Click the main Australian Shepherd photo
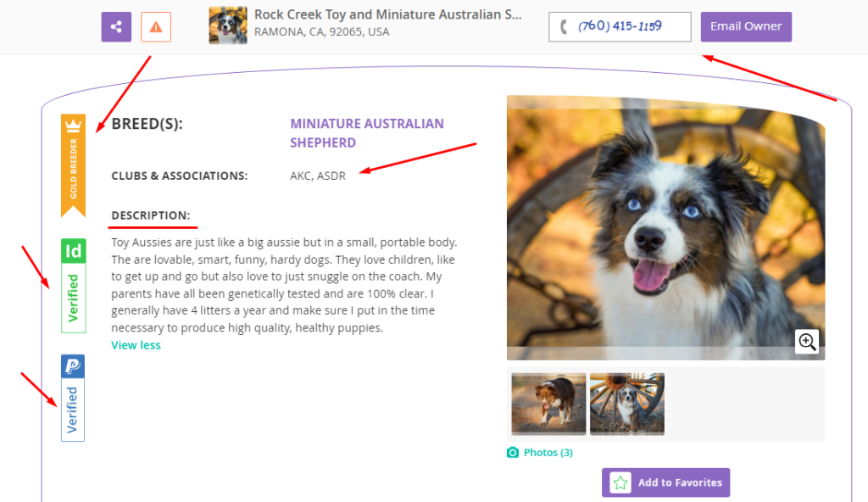The image size is (868, 502). point(665,227)
